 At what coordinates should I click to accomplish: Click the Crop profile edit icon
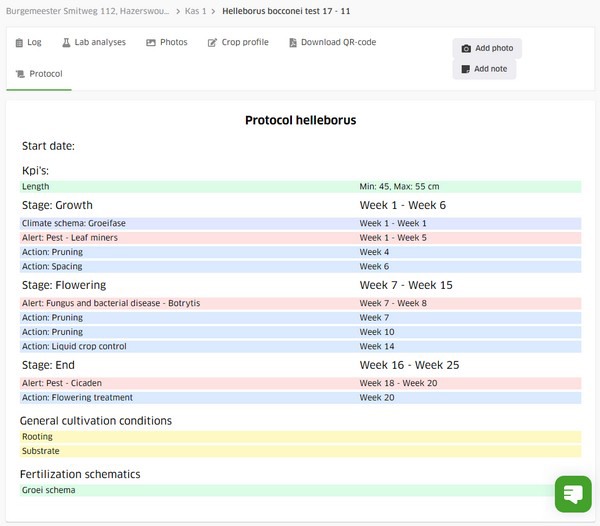pyautogui.click(x=212, y=43)
